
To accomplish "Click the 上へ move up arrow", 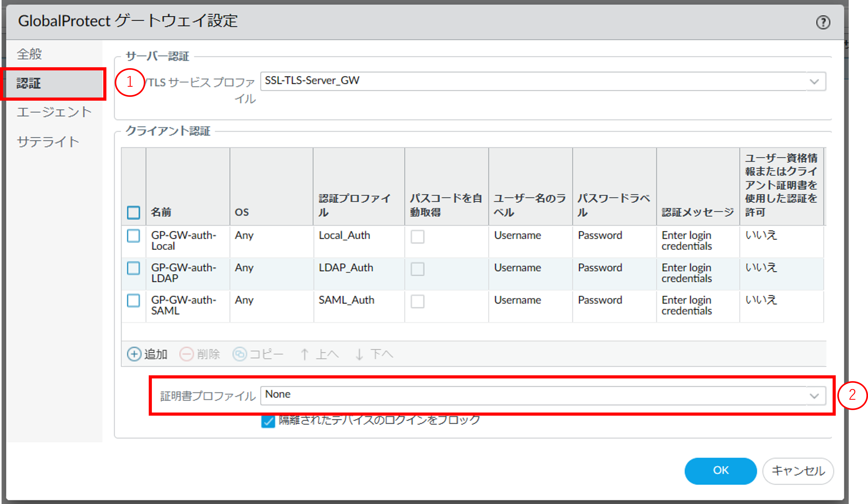I will pos(304,354).
